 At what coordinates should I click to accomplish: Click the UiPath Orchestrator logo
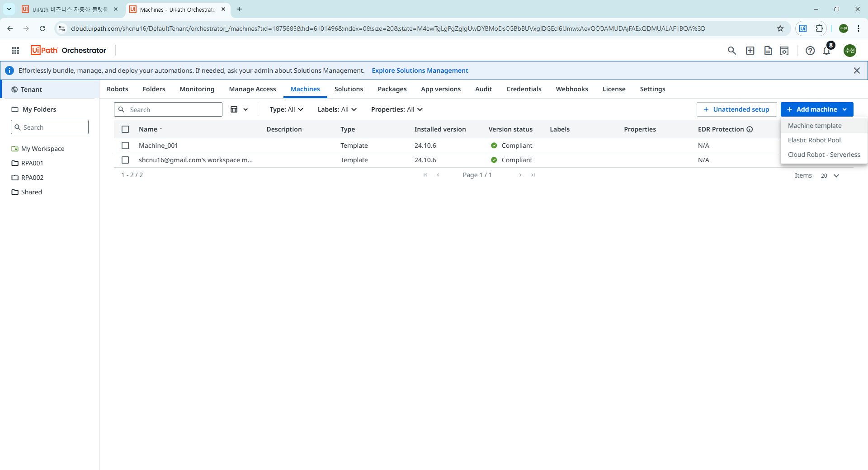coord(68,50)
